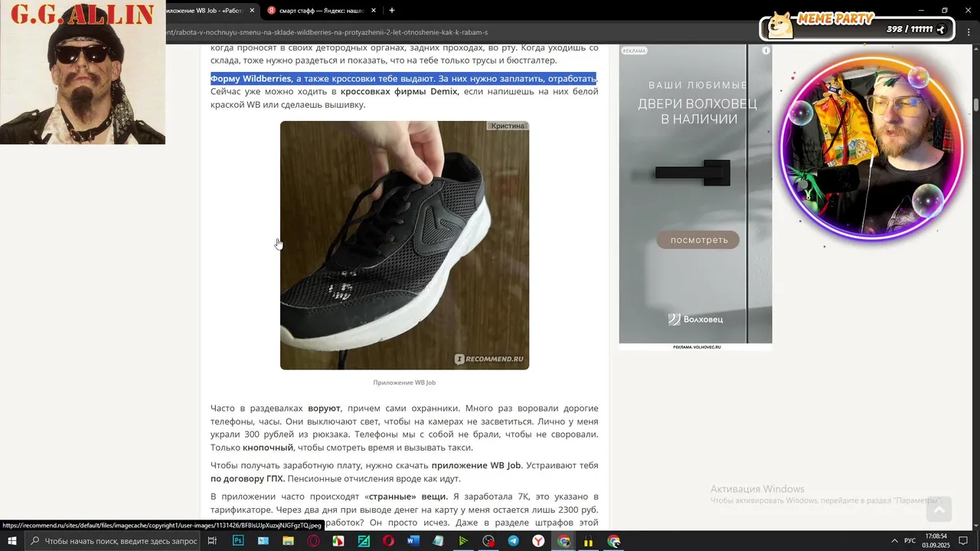The height and width of the screenshot is (551, 980).
Task: Open Windows notification center
Action: 963,541
